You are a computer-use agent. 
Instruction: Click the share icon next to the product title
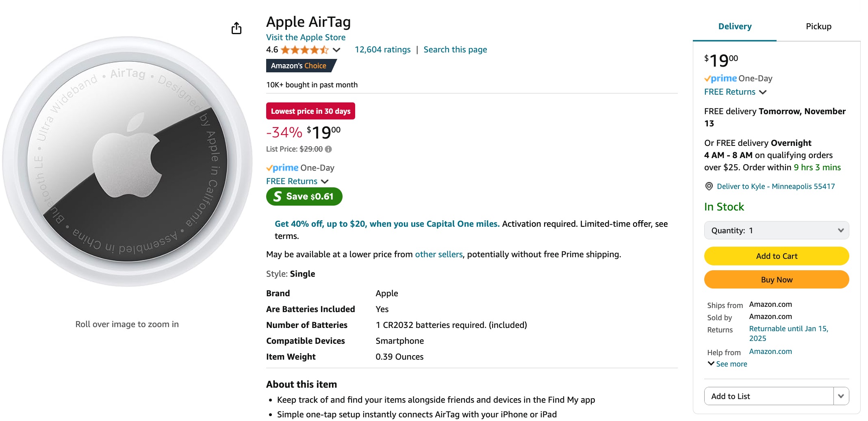click(237, 28)
